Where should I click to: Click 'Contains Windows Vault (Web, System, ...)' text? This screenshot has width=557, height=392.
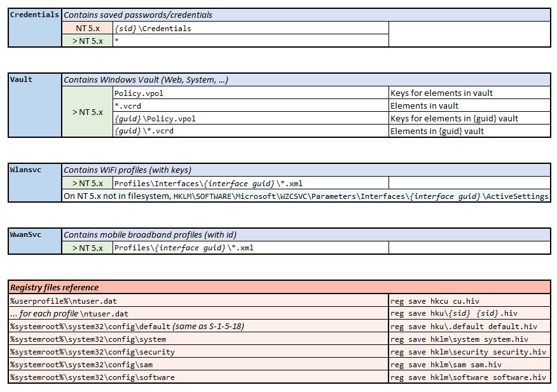pos(146,80)
